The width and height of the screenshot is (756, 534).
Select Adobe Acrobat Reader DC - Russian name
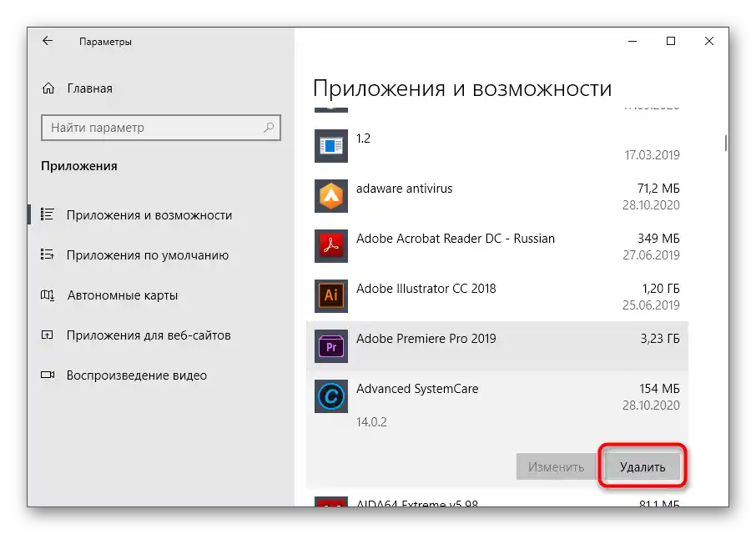pos(456,239)
